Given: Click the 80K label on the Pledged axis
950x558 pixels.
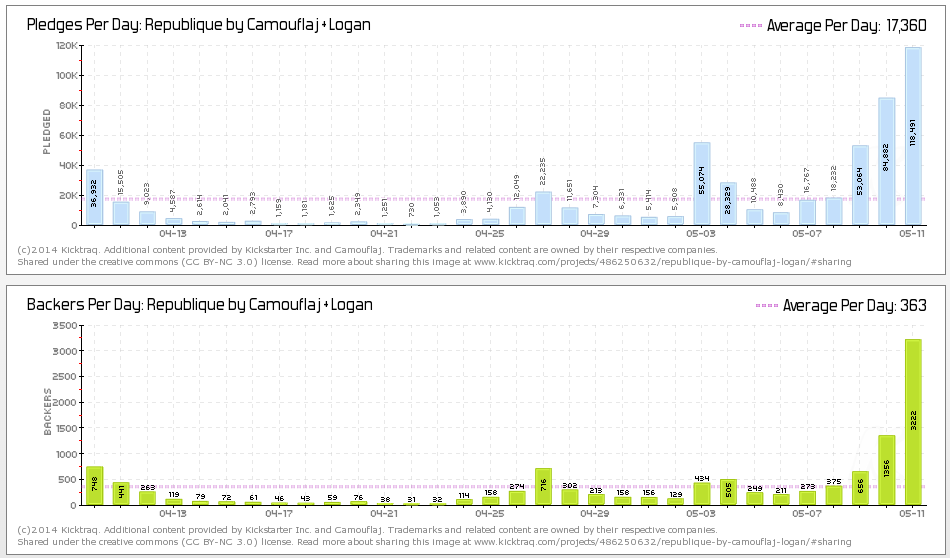Looking at the screenshot, I should (69, 105).
